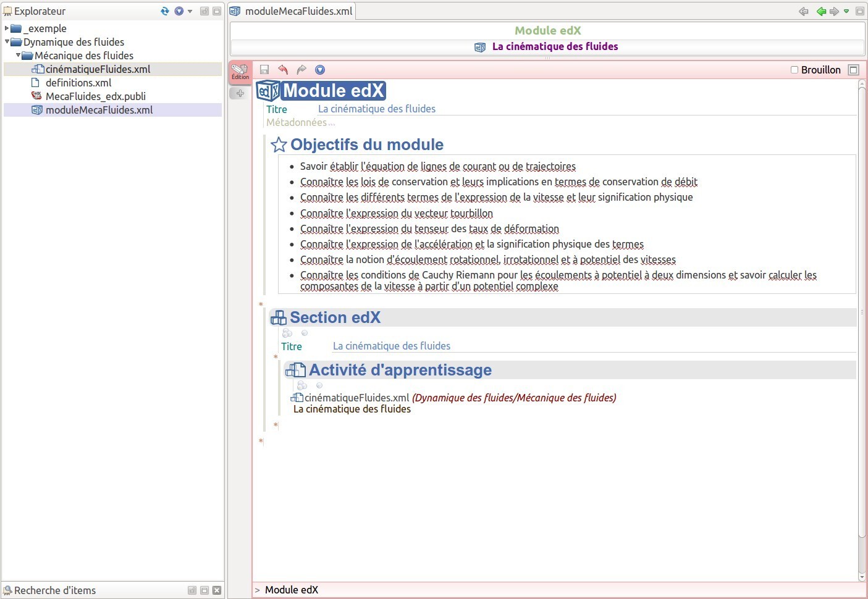Select moduleMecaFluides.xml in the explorer
This screenshot has height=599, width=868.
[x=112, y=110]
